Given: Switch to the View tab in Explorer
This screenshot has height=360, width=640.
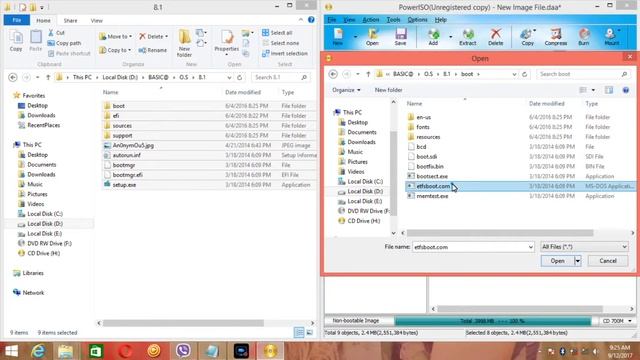Looking at the screenshot, I should [x=97, y=20].
